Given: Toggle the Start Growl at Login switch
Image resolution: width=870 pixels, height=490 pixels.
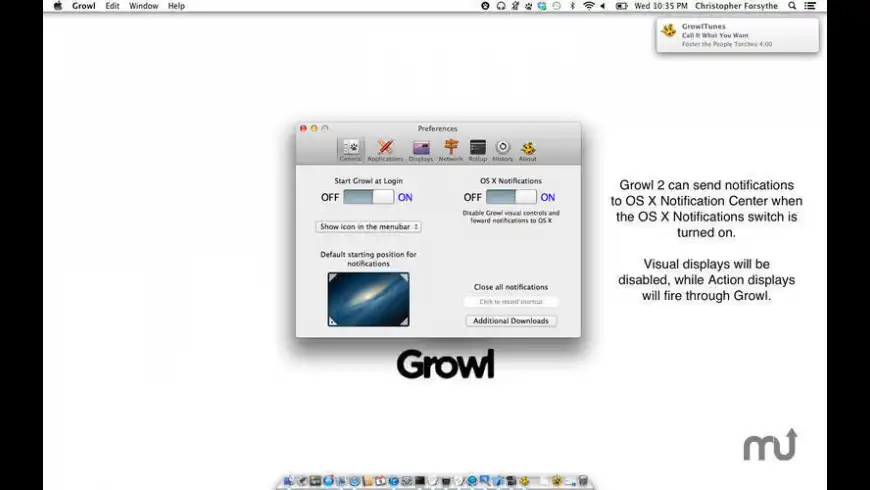Looking at the screenshot, I should (368, 197).
